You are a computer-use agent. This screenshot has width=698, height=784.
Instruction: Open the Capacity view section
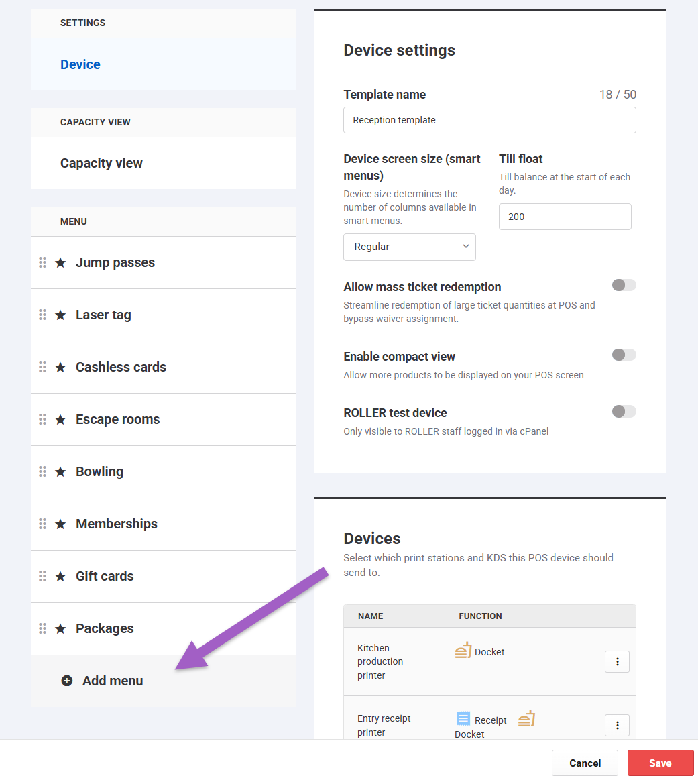tap(101, 163)
